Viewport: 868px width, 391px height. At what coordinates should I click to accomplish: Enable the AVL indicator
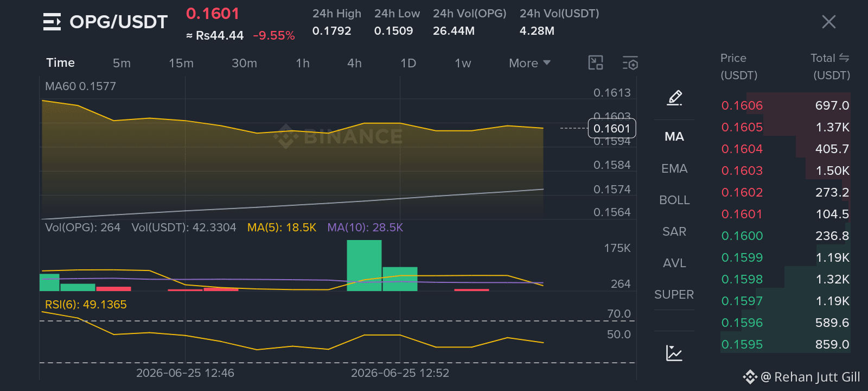click(x=674, y=263)
